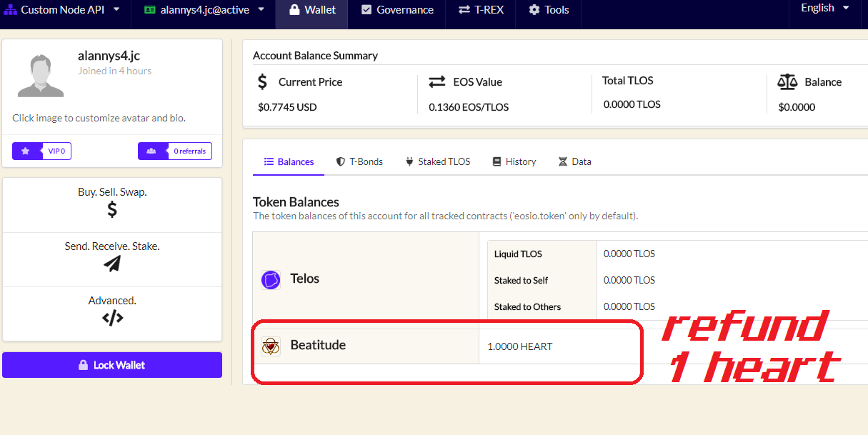The image size is (868, 435).
Task: Click the Telos token logo
Action: 271,280
